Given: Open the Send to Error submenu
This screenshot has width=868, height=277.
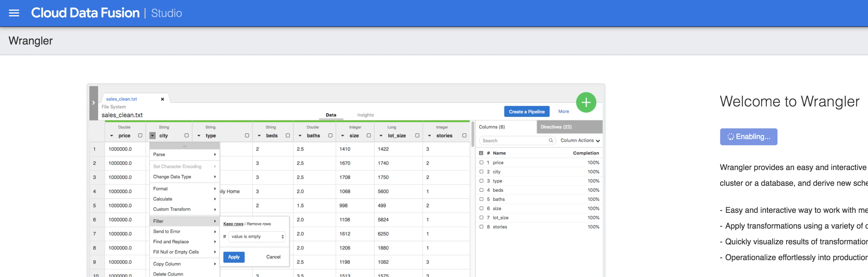Looking at the screenshot, I should pyautogui.click(x=184, y=232).
